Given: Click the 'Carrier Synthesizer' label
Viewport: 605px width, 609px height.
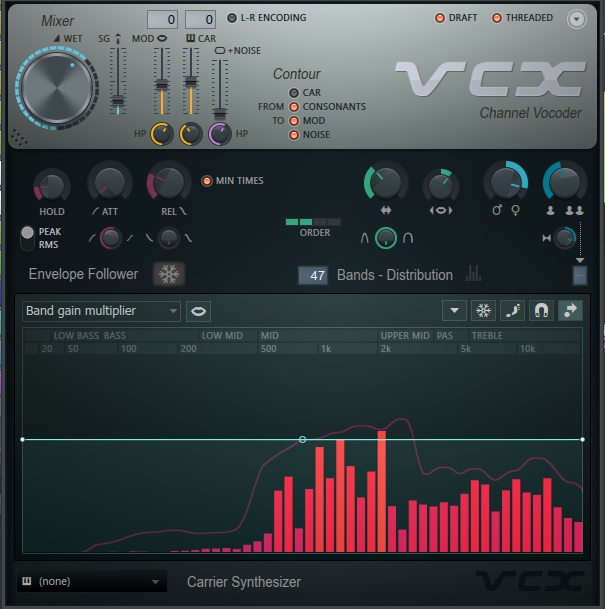Looking at the screenshot, I should [244, 582].
